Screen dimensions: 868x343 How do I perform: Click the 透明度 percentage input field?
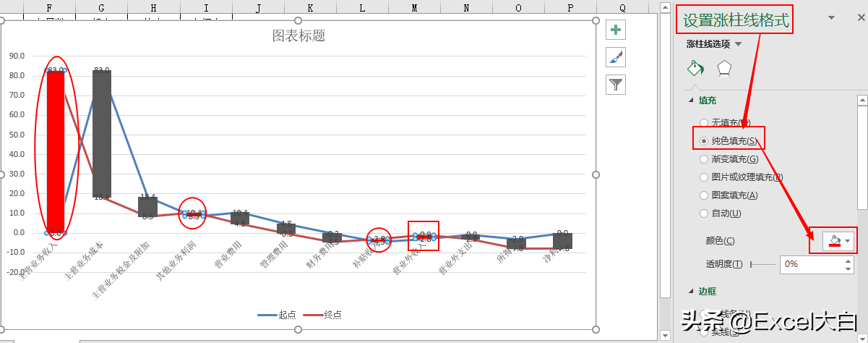812,264
